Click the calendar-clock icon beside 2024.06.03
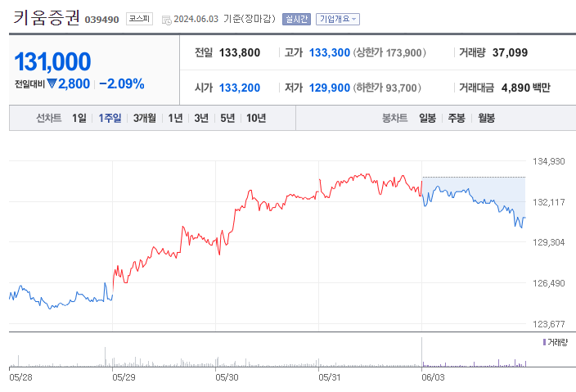This screenshot has height=392, width=576. tap(166, 20)
